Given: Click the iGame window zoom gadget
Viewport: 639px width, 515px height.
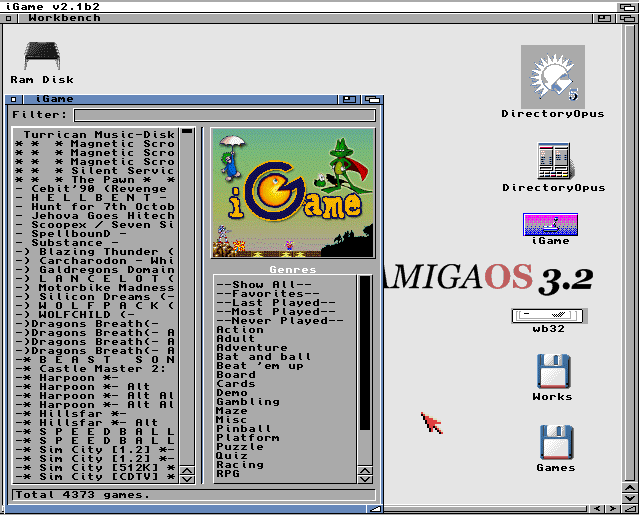Looking at the screenshot, I should tap(349, 99).
